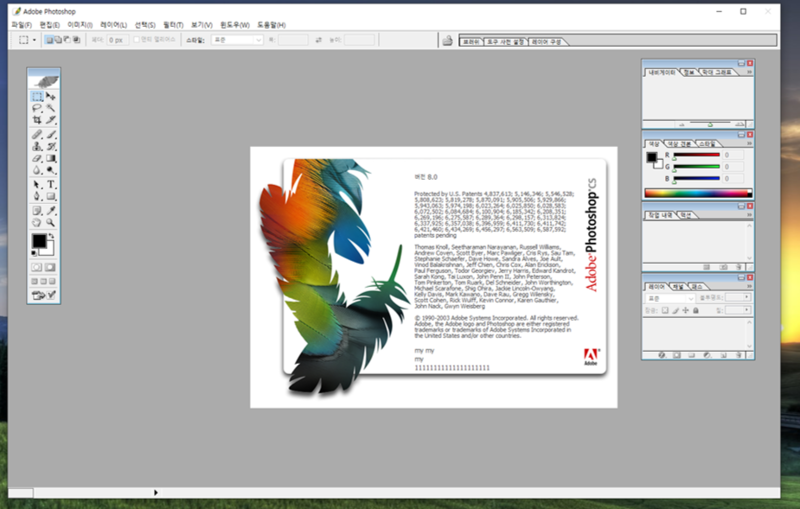
Task: Open the layer blend mode dropdown
Action: [670, 298]
